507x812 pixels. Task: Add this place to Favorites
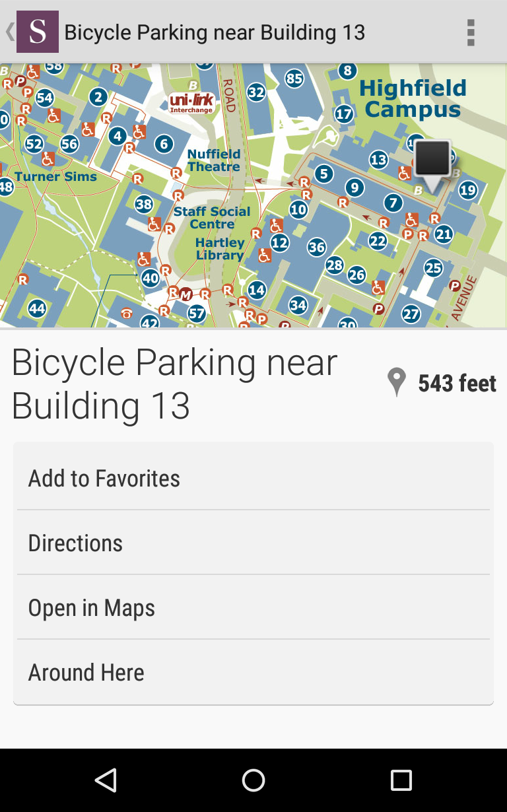[x=253, y=478]
